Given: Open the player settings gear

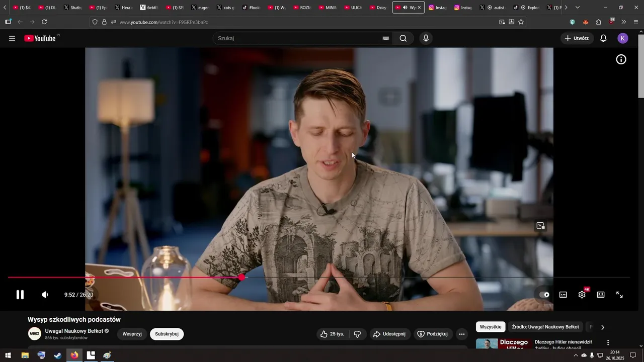Looking at the screenshot, I should tap(582, 295).
